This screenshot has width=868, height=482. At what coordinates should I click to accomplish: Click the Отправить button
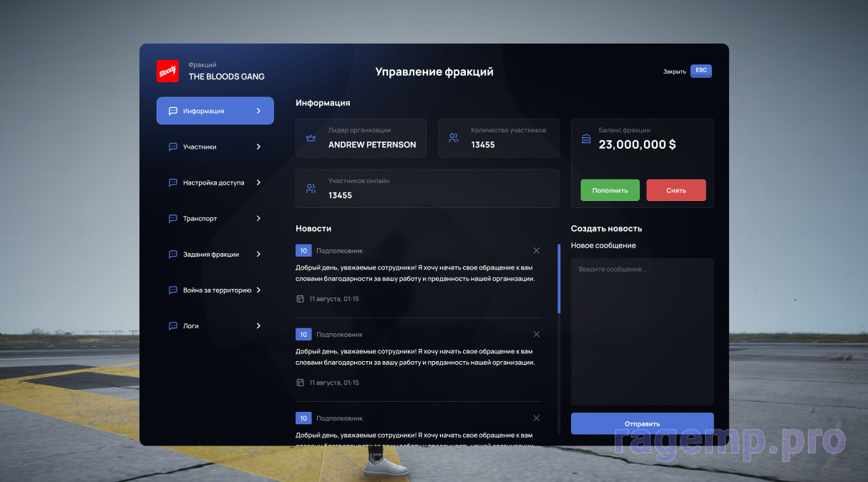point(643,423)
